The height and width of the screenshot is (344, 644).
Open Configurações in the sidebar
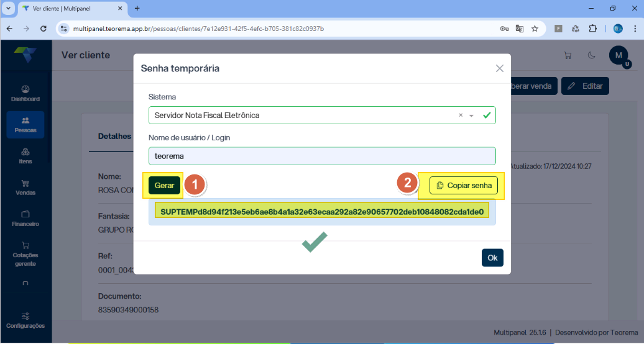[25, 320]
